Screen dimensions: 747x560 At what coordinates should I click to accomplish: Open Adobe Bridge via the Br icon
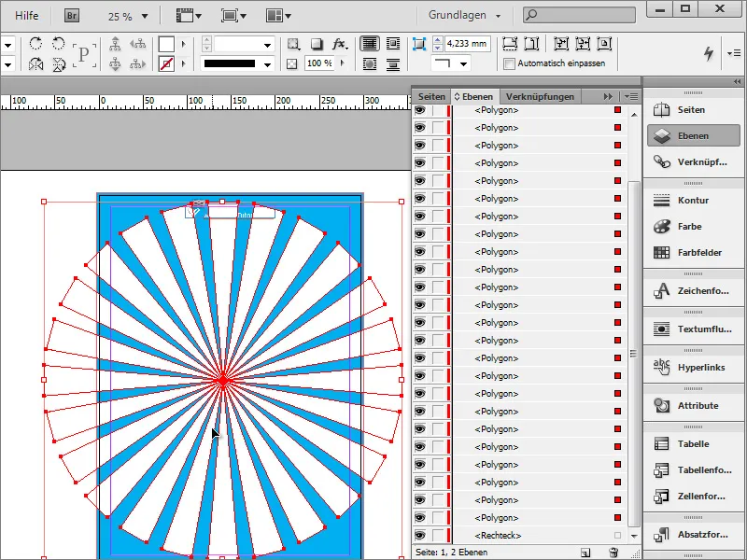pyautogui.click(x=71, y=15)
